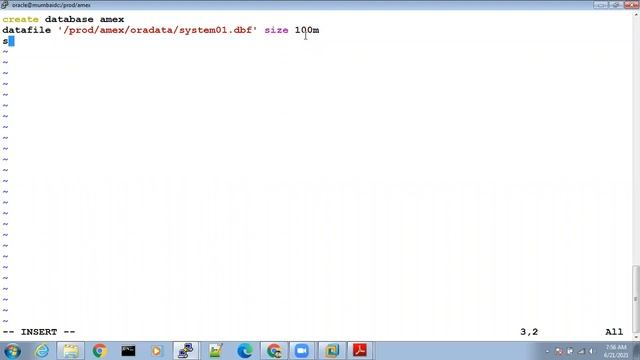
Task: Maximize the PuTTY terminal window
Action: point(616,5)
